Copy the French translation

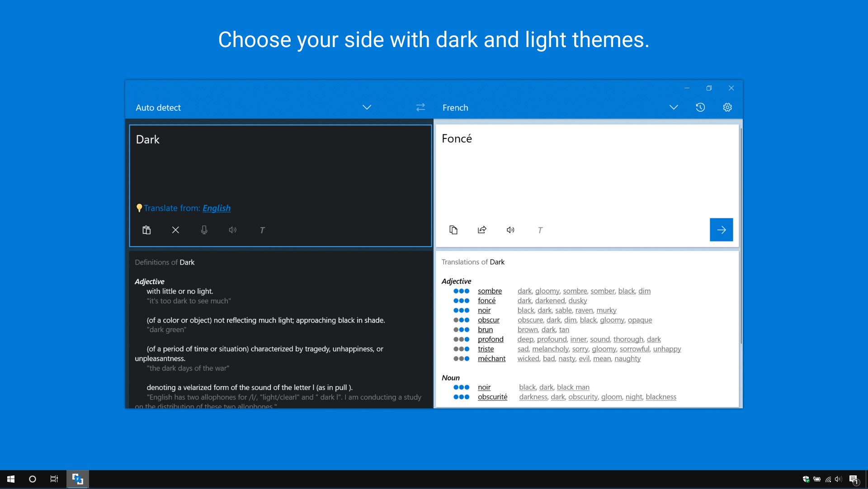(x=454, y=230)
